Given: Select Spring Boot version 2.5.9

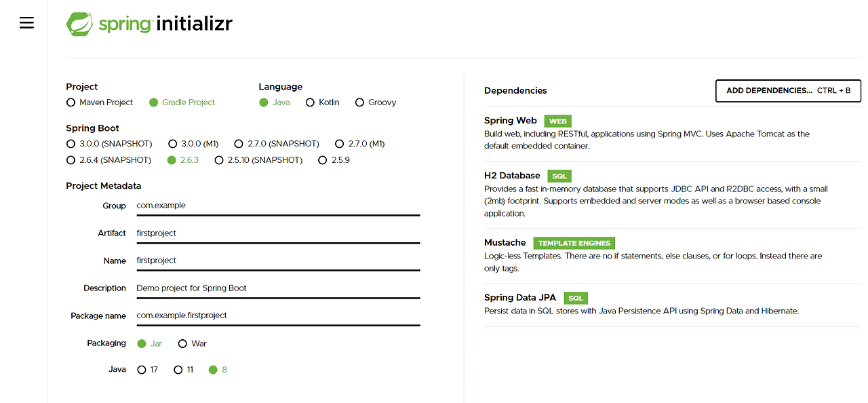Looking at the screenshot, I should tap(323, 159).
